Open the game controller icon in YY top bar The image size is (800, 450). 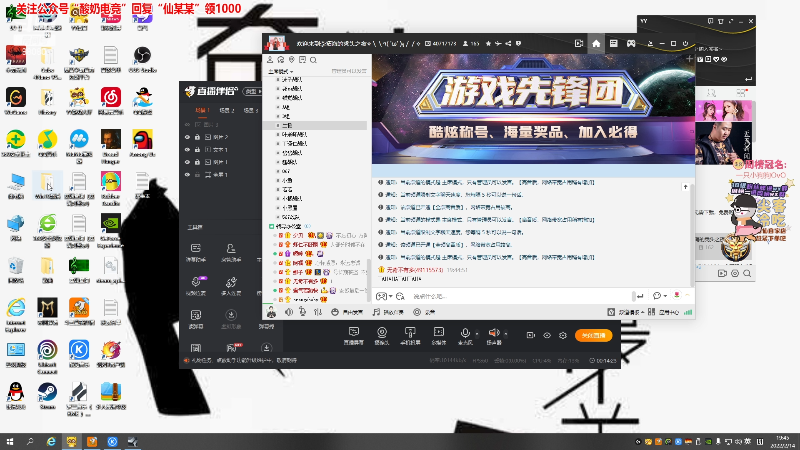tap(631, 43)
